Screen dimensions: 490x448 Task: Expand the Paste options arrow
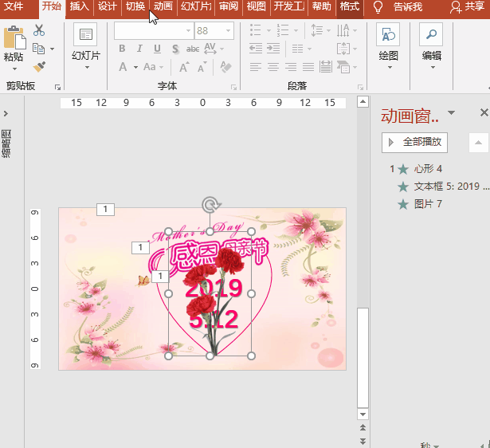click(14, 69)
